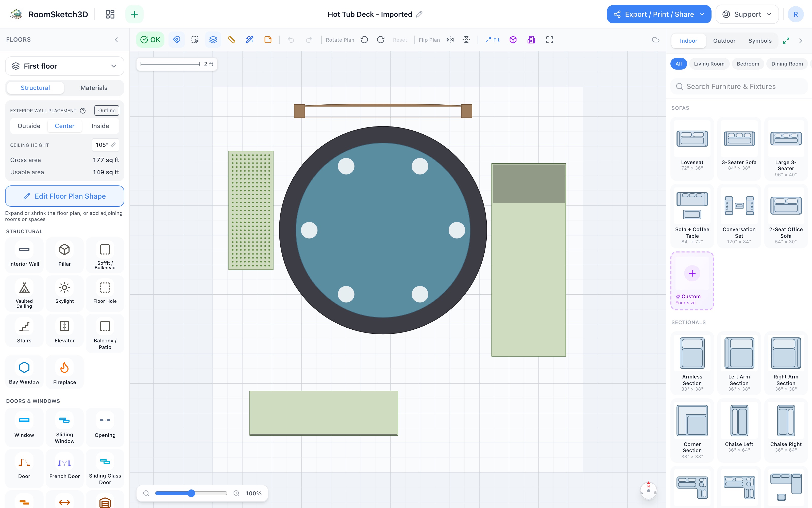
Task: Click the green plus new project button
Action: tap(134, 14)
